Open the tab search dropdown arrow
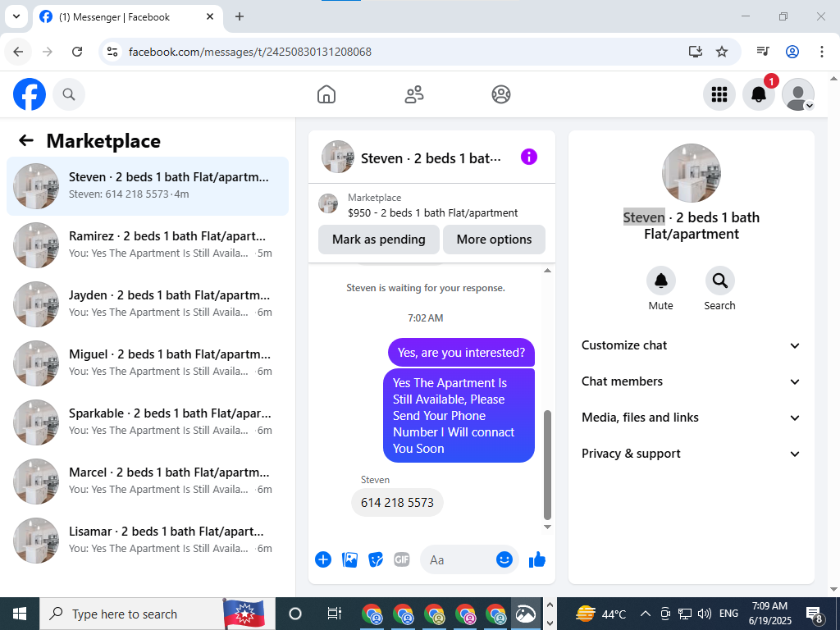 [x=16, y=16]
